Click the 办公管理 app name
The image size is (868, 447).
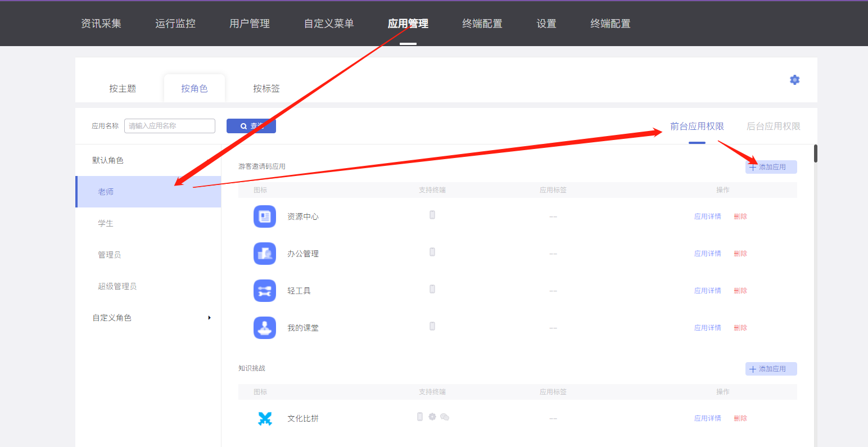pyautogui.click(x=303, y=254)
